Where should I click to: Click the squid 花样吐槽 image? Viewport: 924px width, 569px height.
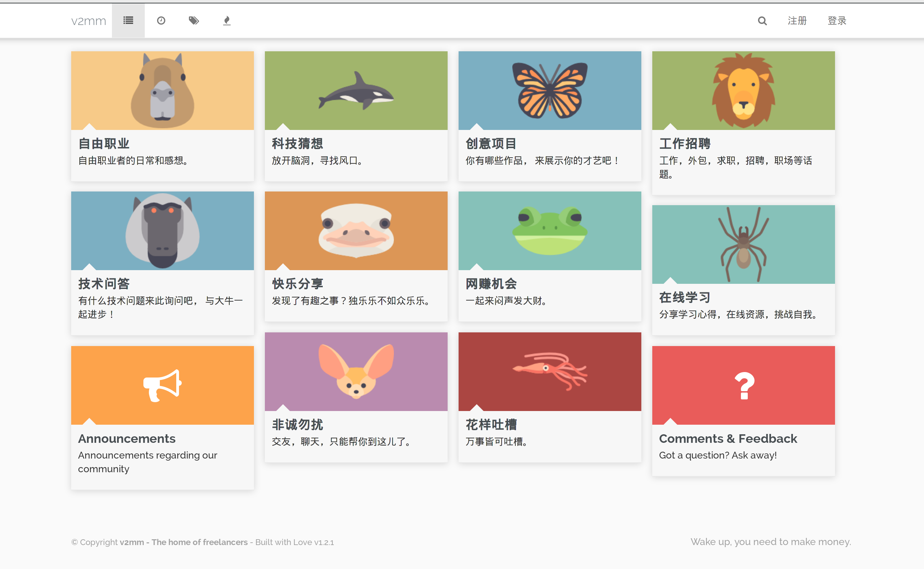click(549, 371)
